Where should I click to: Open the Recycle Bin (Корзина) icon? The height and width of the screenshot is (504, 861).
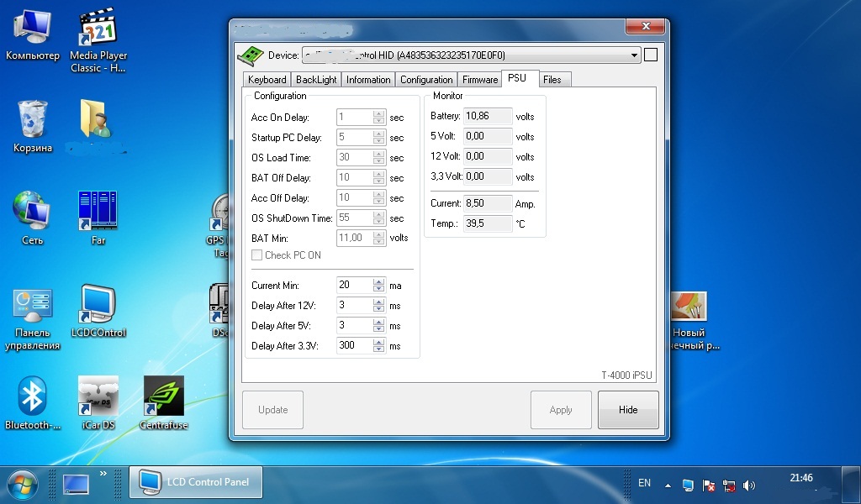click(33, 121)
